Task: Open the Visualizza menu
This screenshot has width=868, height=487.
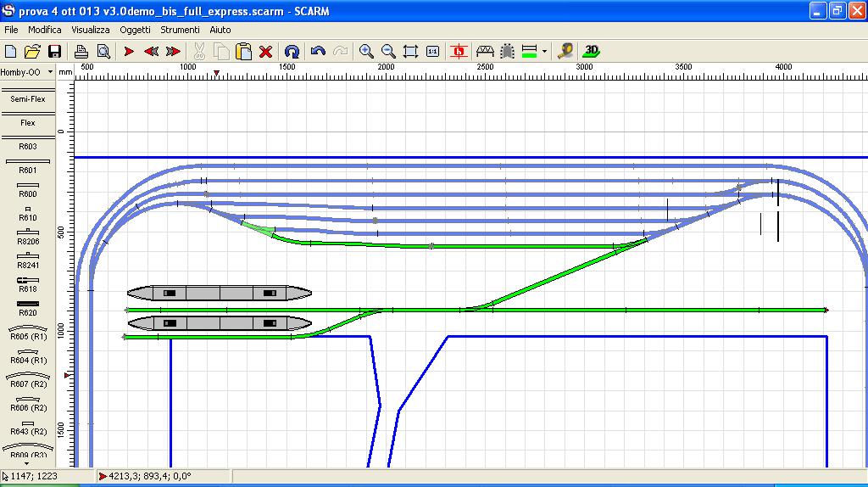Action: click(x=90, y=30)
